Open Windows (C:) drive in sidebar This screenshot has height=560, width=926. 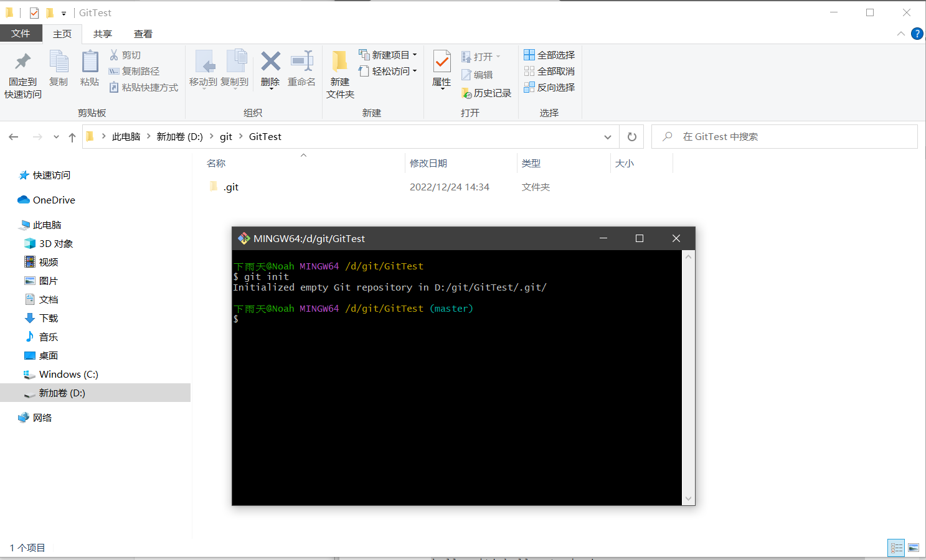pos(69,375)
